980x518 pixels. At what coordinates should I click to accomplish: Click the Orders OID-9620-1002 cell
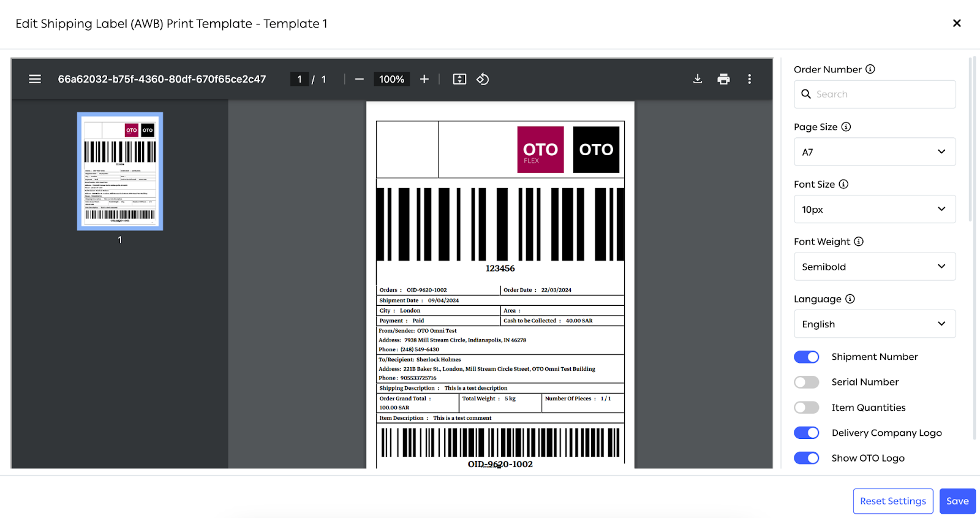click(439, 290)
